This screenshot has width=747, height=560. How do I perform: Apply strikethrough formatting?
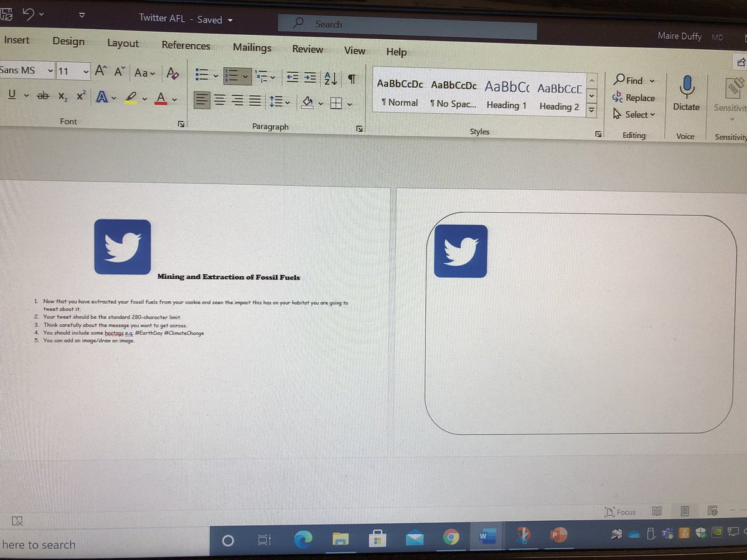click(43, 96)
